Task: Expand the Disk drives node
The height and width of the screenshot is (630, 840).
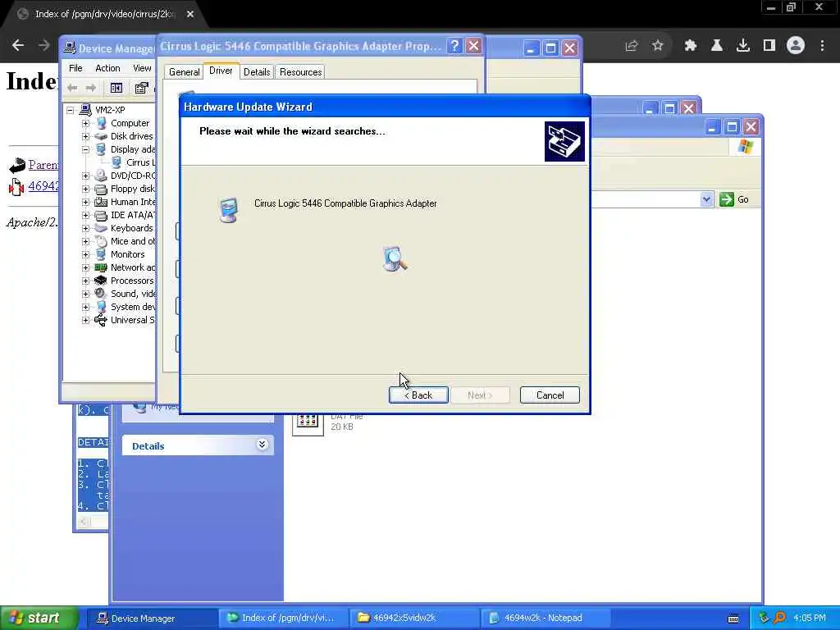Action: [x=85, y=136]
